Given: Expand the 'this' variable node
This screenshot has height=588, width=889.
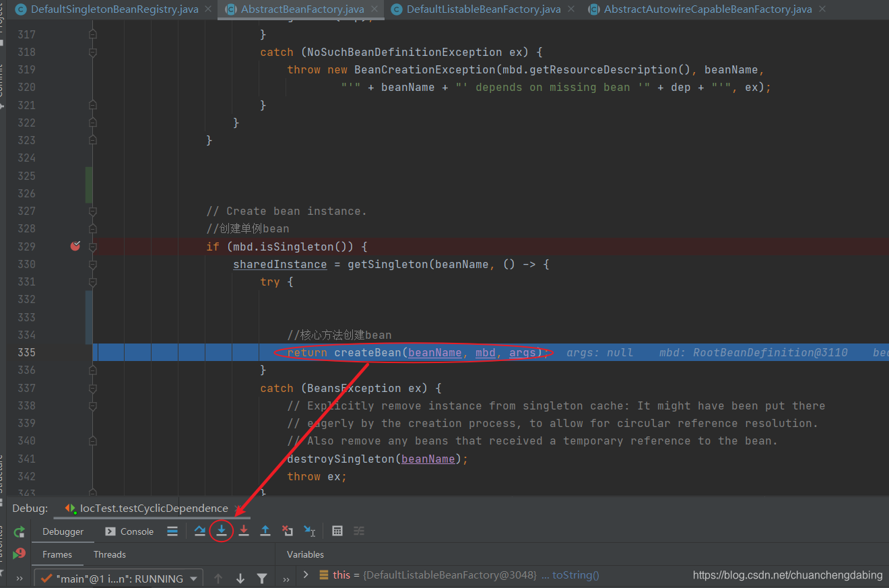Looking at the screenshot, I should tap(306, 575).
